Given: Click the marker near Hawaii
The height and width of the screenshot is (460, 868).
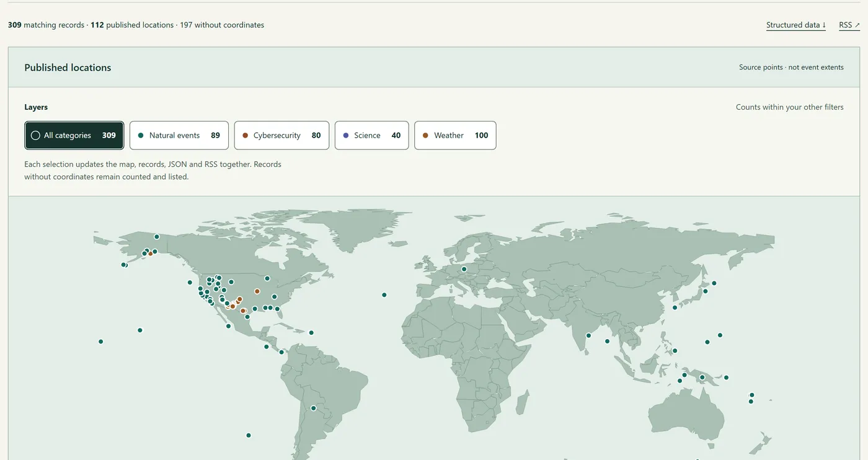Looking at the screenshot, I should click(140, 330).
